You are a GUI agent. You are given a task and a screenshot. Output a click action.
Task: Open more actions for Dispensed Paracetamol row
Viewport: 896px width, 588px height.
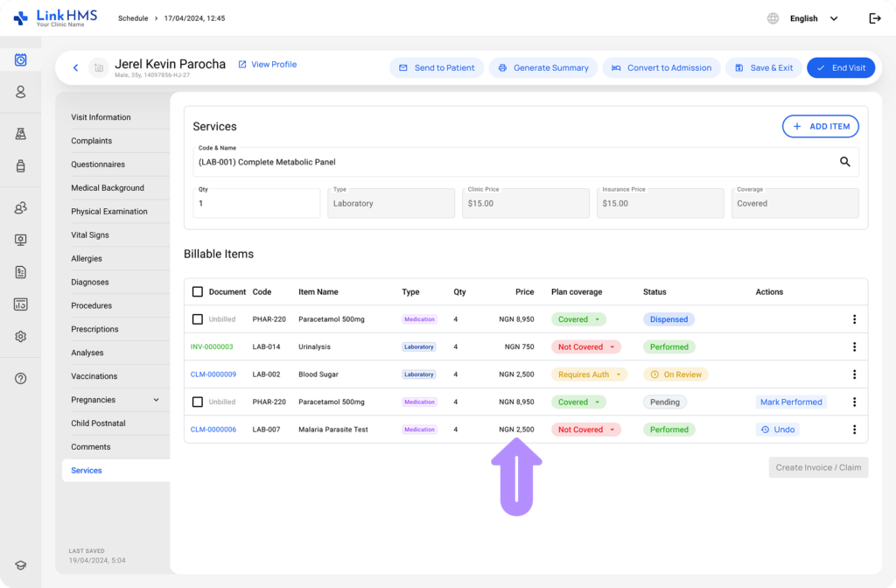click(854, 319)
